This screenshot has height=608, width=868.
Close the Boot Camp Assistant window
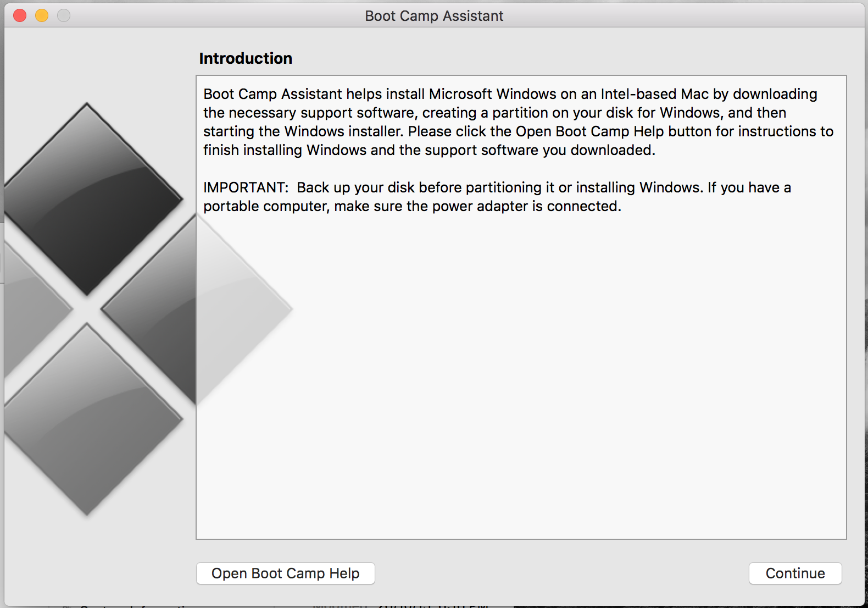coord(20,15)
